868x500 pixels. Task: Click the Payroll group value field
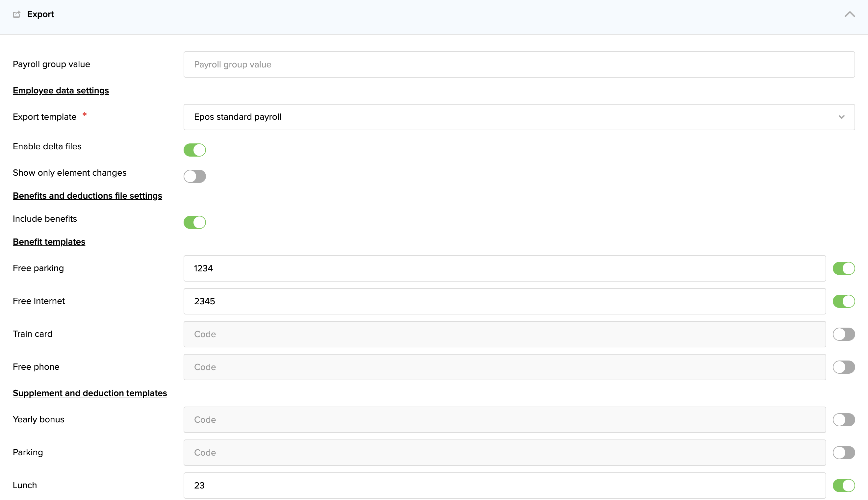click(x=519, y=64)
